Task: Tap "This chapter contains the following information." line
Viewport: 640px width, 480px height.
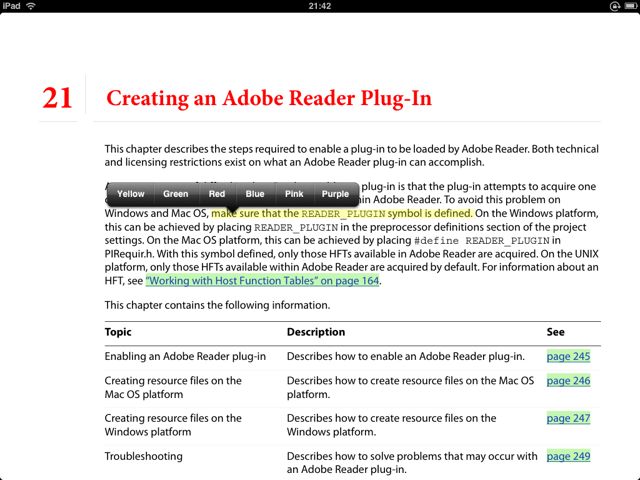Action: click(x=217, y=305)
